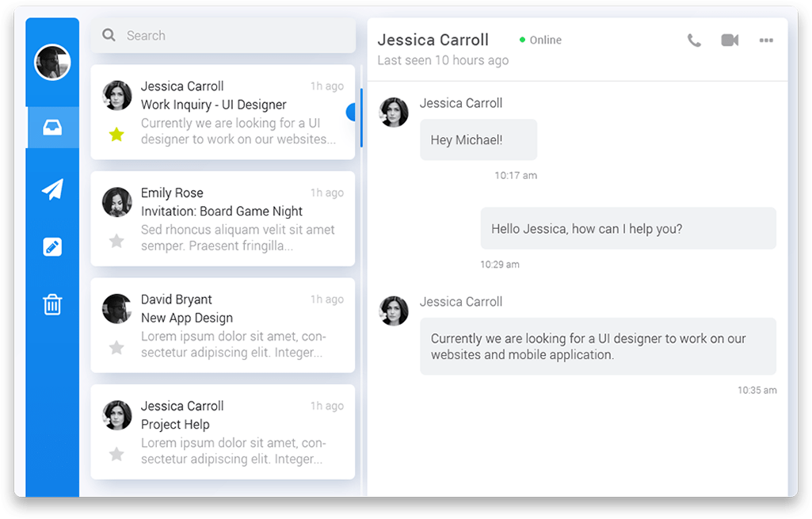Click the compose pencil icon
812x519 pixels.
[52, 247]
